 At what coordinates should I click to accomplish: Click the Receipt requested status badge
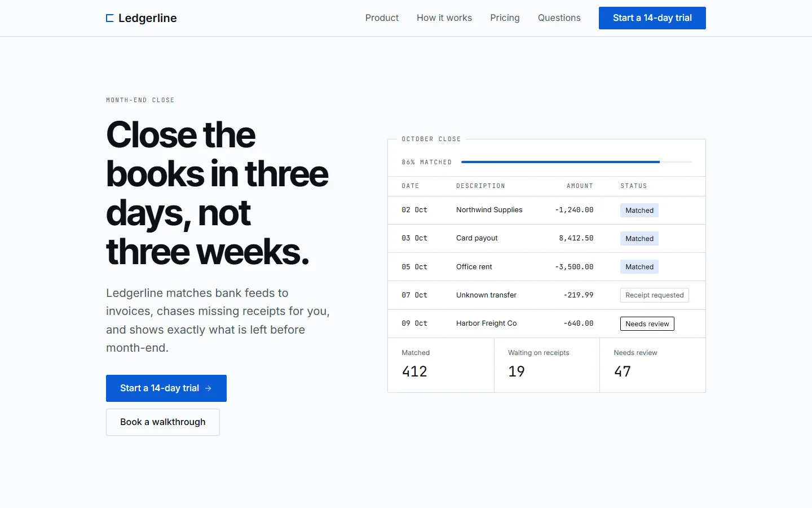(655, 295)
